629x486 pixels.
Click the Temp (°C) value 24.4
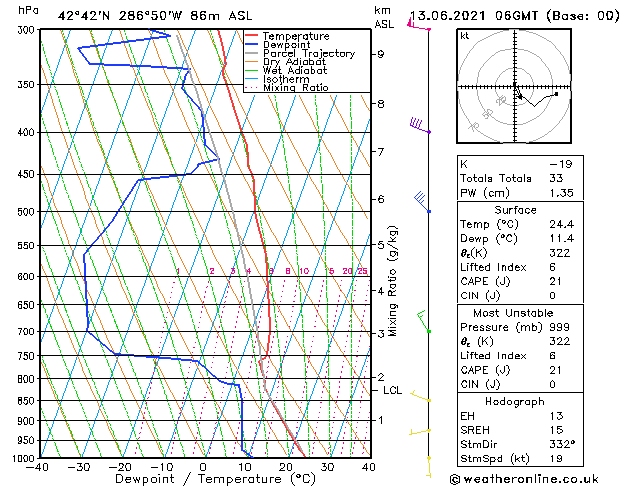(x=562, y=224)
